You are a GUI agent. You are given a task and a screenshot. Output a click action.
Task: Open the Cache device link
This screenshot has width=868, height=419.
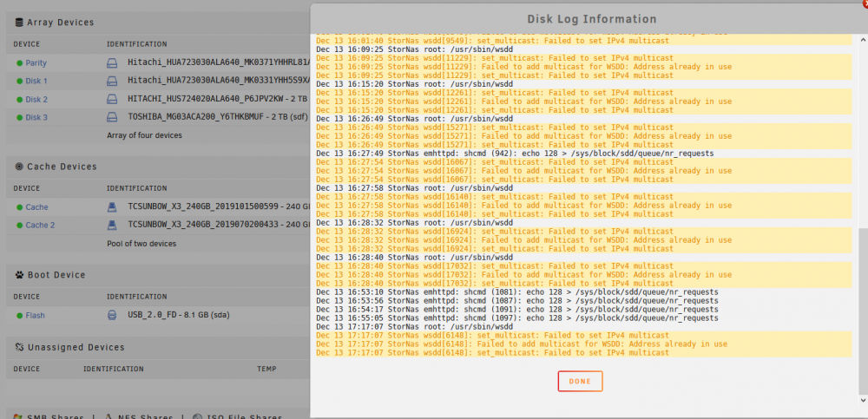pyautogui.click(x=36, y=207)
